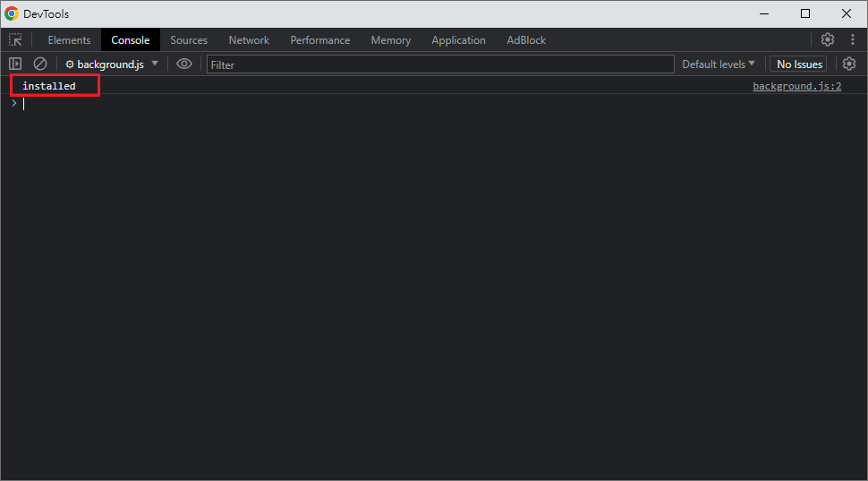Open the Default levels dropdown

click(x=718, y=64)
